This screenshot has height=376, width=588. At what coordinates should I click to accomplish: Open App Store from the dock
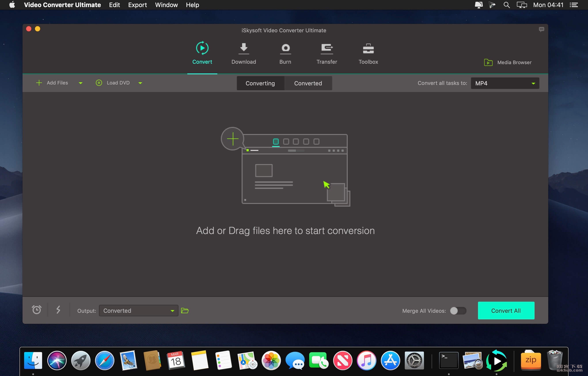[x=390, y=360]
